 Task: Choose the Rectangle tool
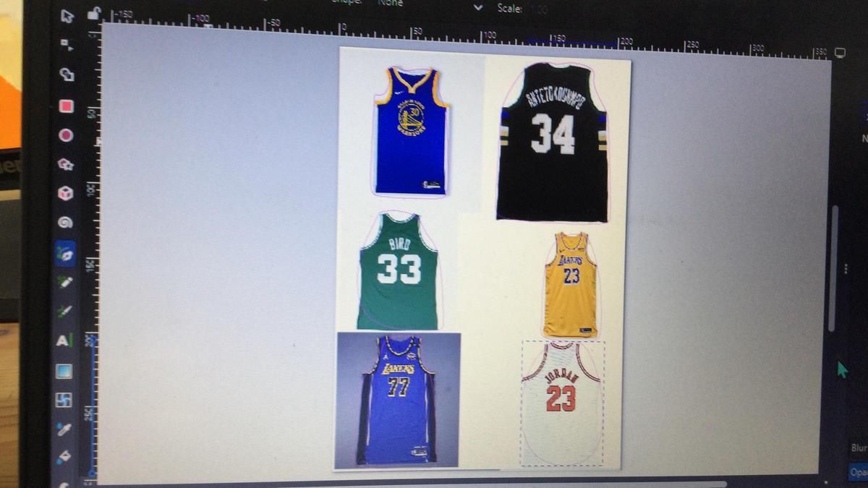coord(67,106)
